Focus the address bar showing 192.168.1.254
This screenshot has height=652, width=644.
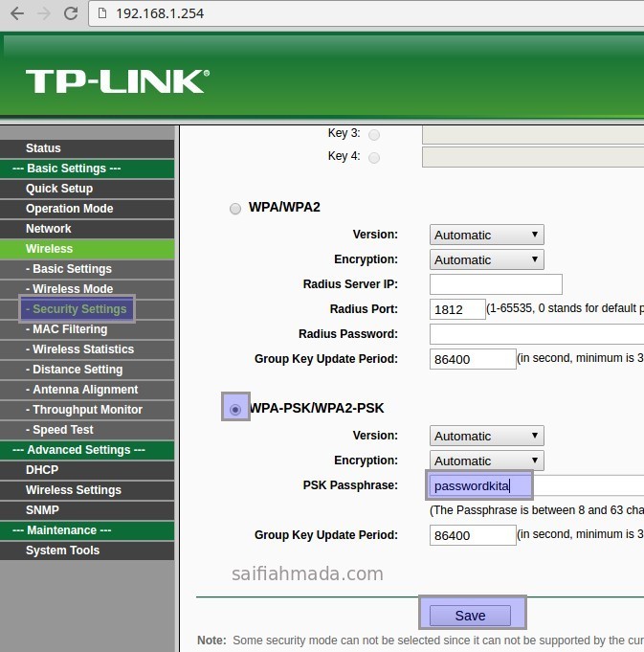(366, 13)
